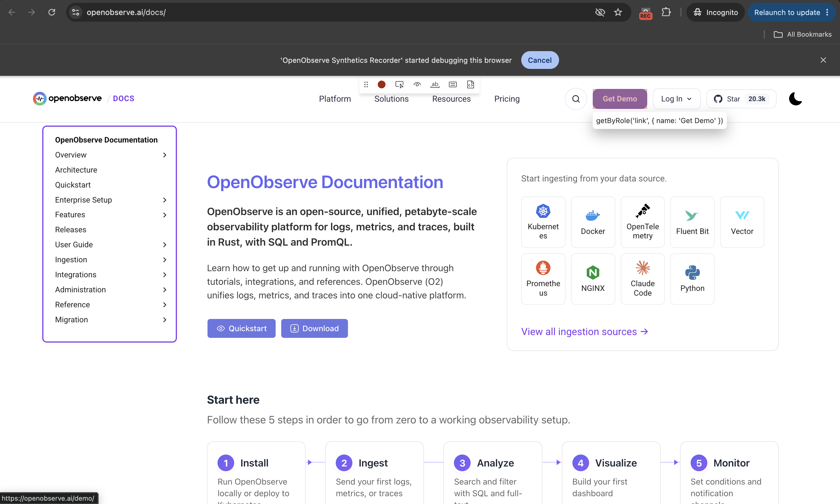Click the red record button in recorder toolbar
Image resolution: width=840 pixels, height=504 pixels.
(381, 84)
